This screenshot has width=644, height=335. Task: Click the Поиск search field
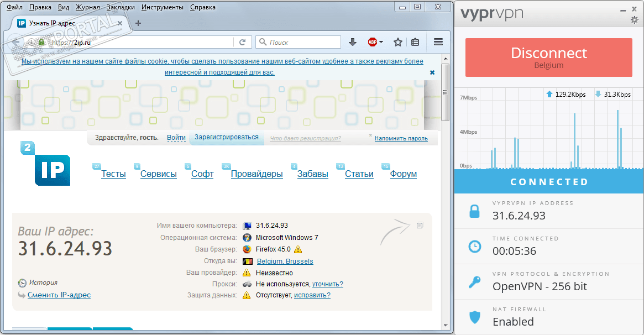click(x=298, y=42)
